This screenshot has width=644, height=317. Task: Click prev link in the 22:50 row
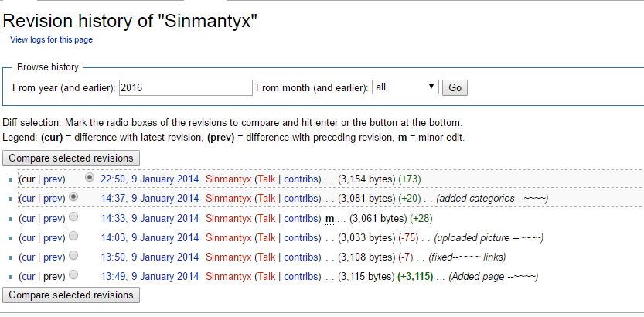click(53, 179)
